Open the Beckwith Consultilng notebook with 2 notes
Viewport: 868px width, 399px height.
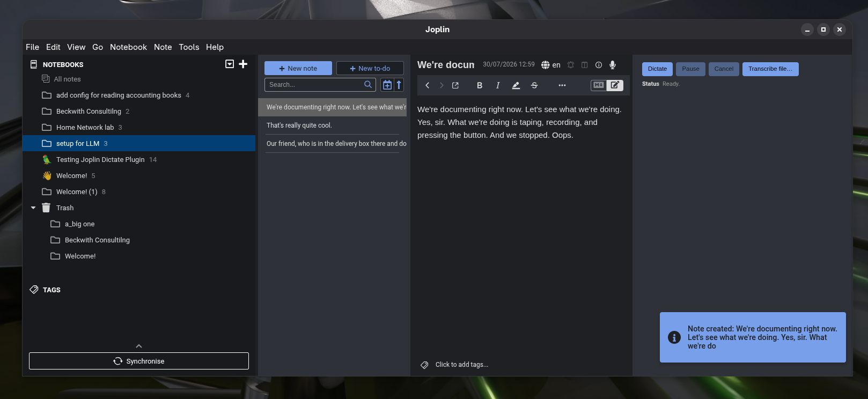coord(139,111)
